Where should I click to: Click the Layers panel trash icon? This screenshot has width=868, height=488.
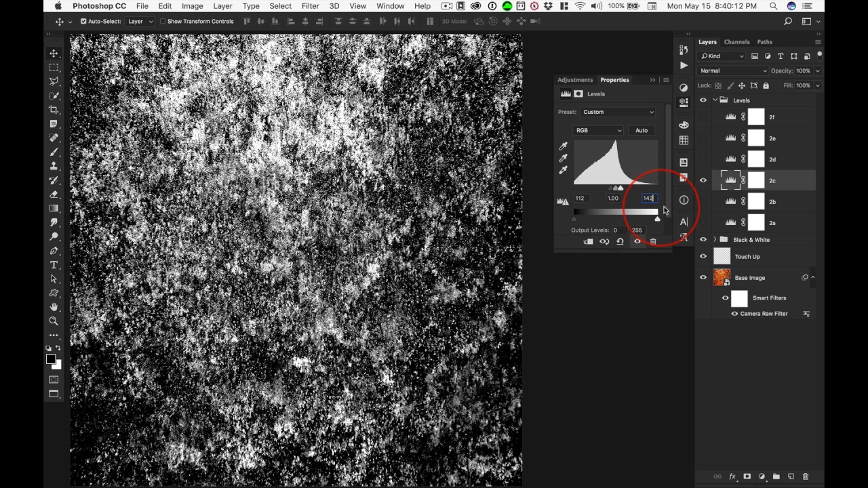point(806,476)
